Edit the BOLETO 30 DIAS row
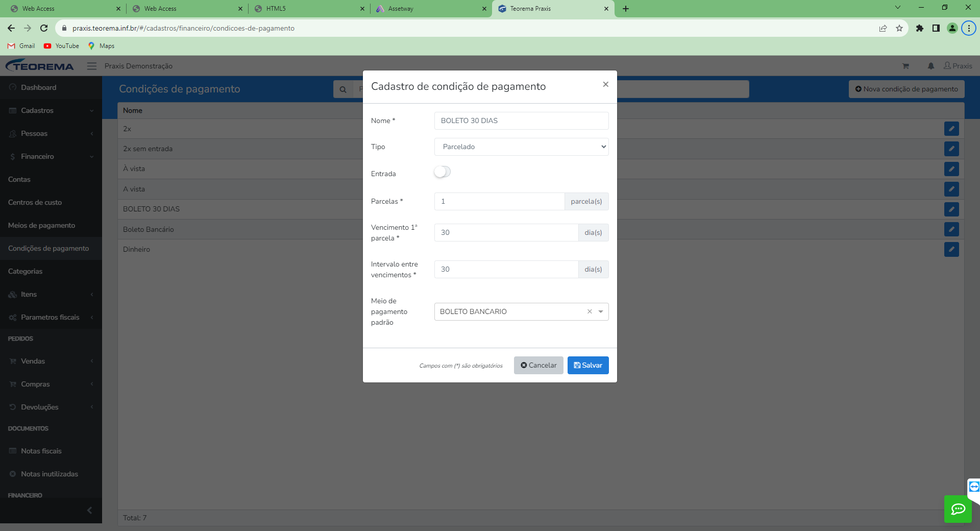 coord(951,209)
